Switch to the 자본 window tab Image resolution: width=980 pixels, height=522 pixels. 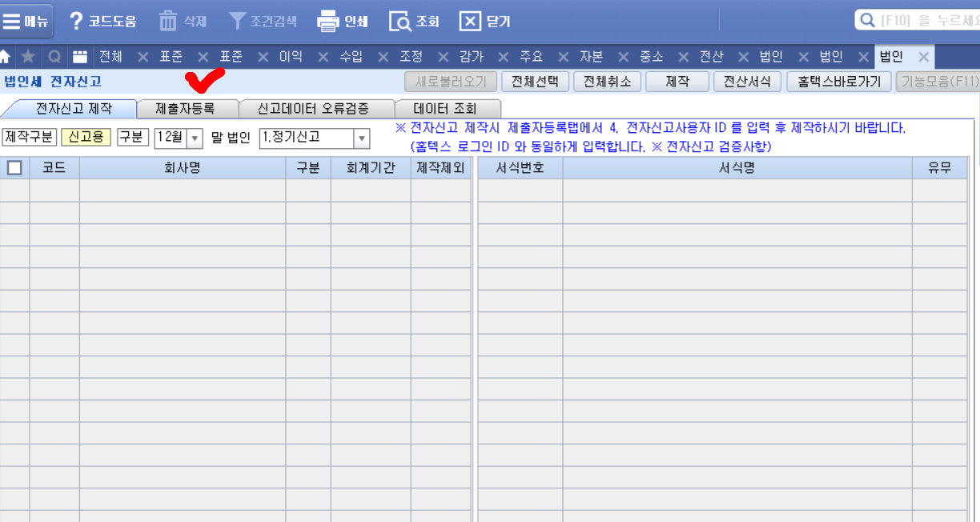pyautogui.click(x=591, y=57)
